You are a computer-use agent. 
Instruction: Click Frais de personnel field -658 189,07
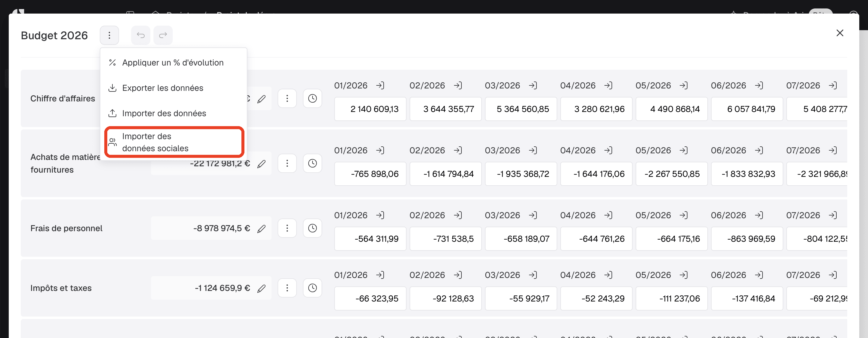521,239
